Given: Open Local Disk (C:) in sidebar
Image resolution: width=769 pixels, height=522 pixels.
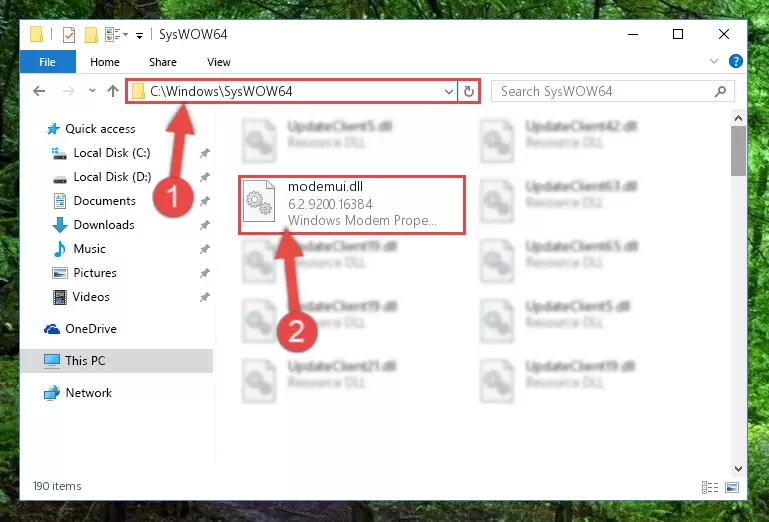Looking at the screenshot, I should point(112,153).
